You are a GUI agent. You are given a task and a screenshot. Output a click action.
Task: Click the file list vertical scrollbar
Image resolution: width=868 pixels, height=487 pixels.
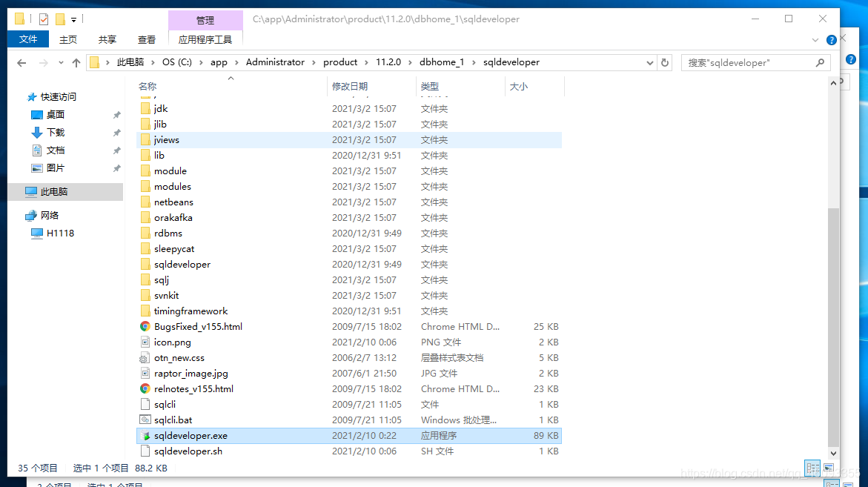833,326
